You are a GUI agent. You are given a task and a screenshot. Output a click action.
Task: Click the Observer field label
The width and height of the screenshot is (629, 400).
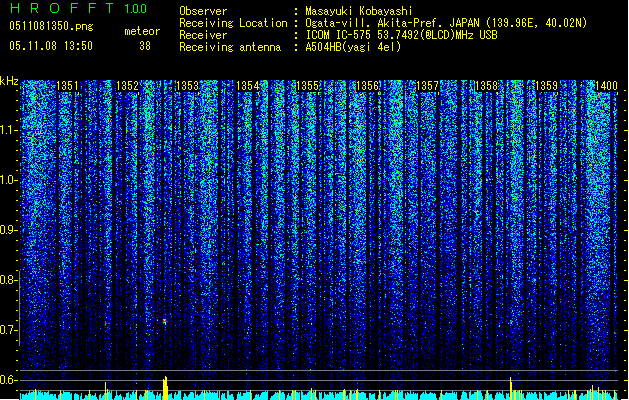click(203, 11)
